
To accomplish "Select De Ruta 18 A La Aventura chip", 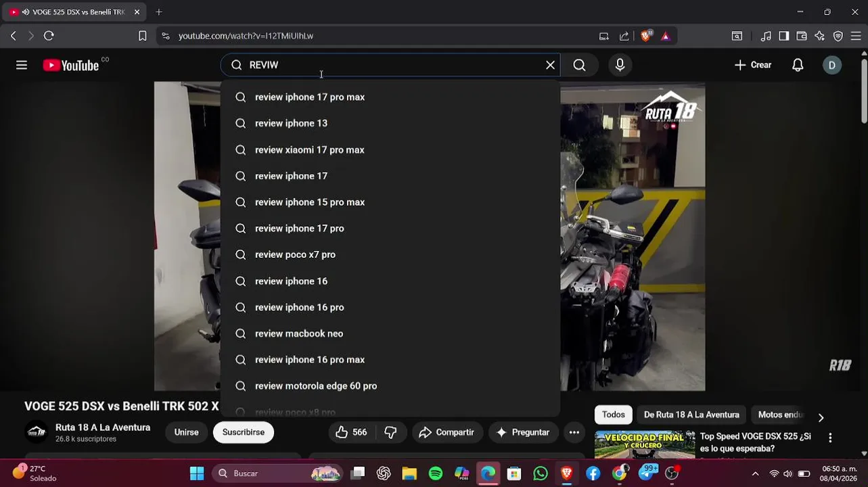I will coord(691,415).
